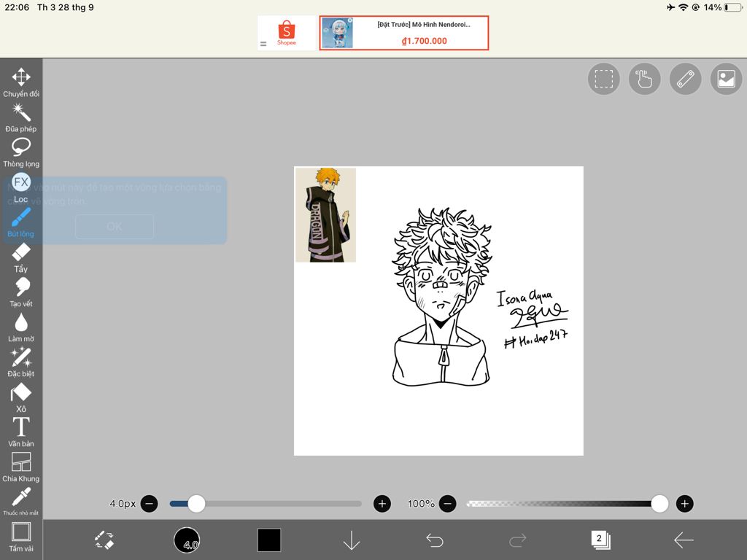
Task: Open the black color swatch
Action: 269,540
